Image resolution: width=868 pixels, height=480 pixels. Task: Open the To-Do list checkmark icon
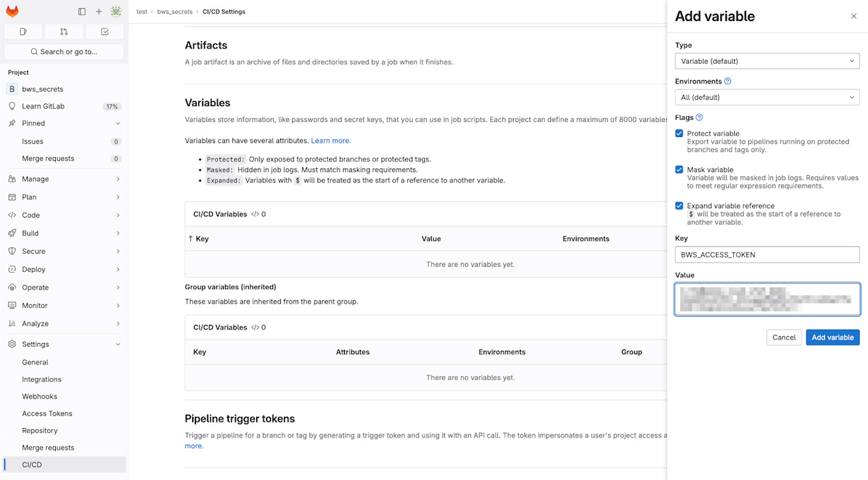pyautogui.click(x=104, y=31)
